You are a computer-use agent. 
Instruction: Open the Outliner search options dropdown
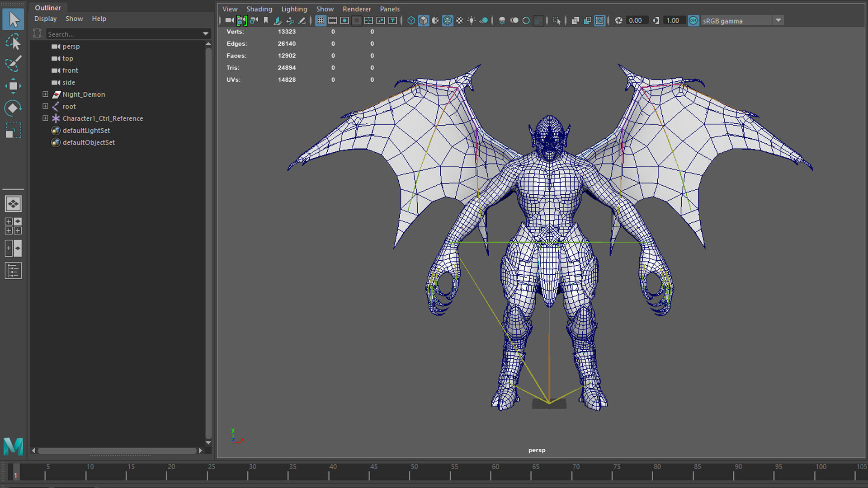click(x=206, y=34)
